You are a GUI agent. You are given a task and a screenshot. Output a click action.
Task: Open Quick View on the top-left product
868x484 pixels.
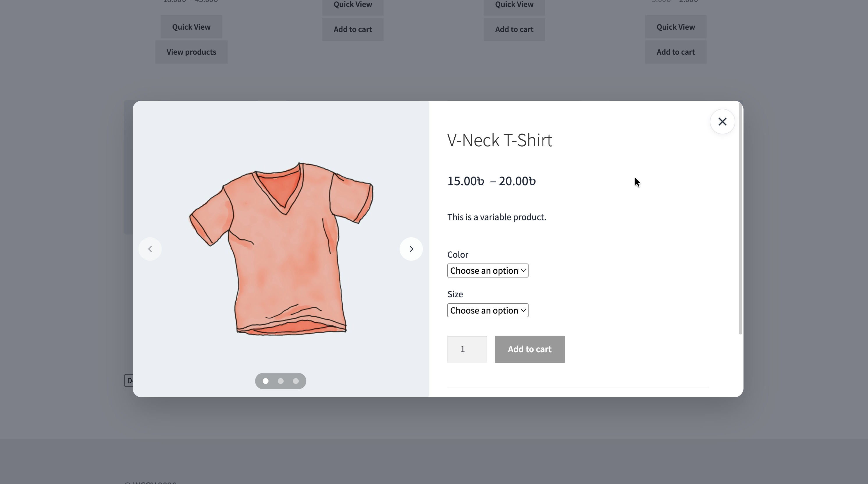tap(191, 27)
